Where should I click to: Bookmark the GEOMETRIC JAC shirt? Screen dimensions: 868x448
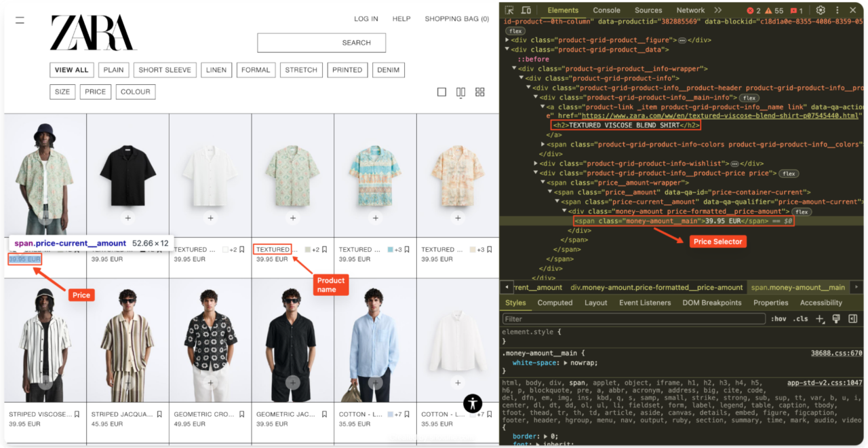pyautogui.click(x=324, y=414)
